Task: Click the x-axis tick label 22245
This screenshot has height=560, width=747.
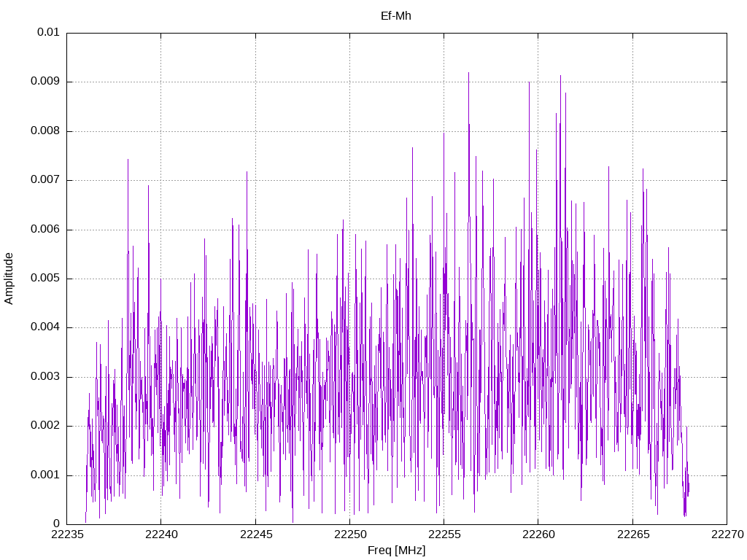Action: tap(256, 534)
